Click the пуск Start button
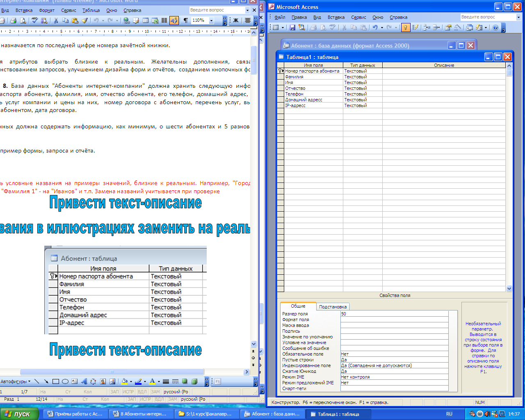525x420 pixels. [19, 414]
